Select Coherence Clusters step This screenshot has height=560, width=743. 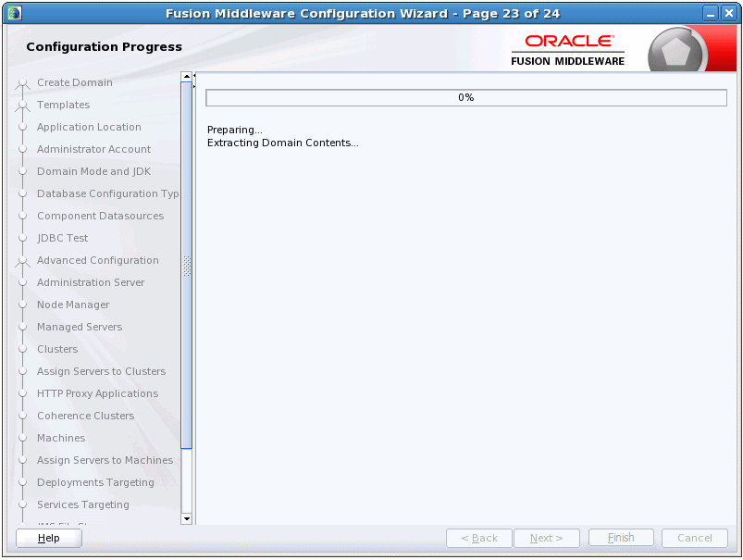(x=86, y=416)
